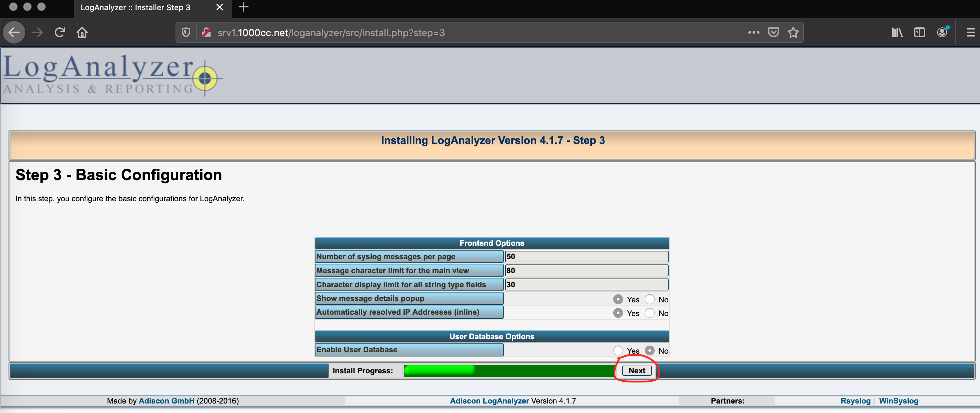Open the Firefox hamburger menu

[x=970, y=33]
